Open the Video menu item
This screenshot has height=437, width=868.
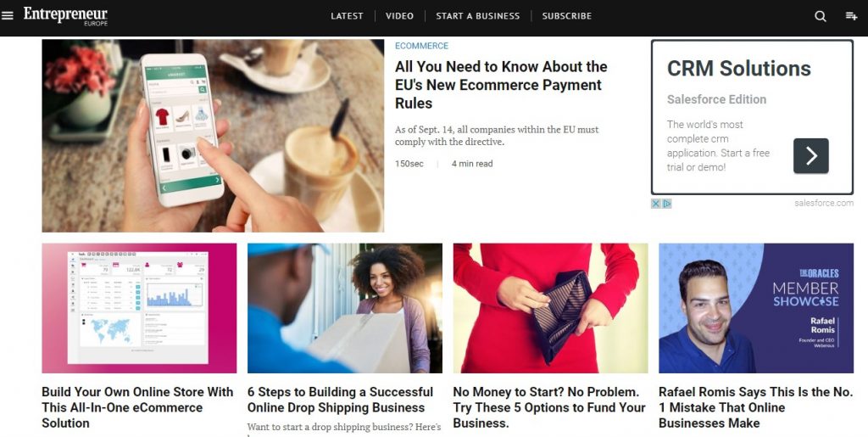point(400,16)
